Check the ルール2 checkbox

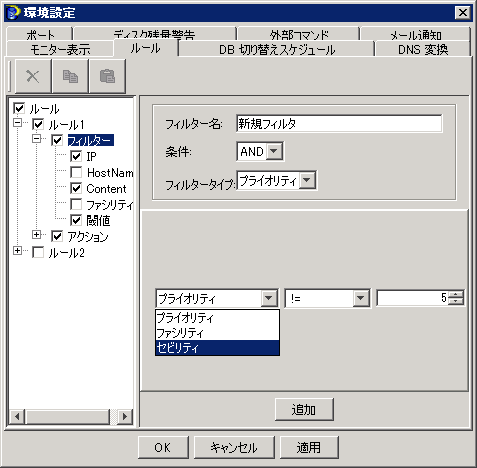tap(38, 252)
